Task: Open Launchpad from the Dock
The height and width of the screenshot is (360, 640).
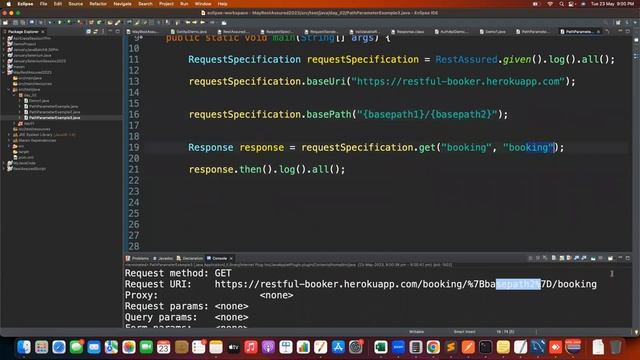Action: tap(41, 347)
